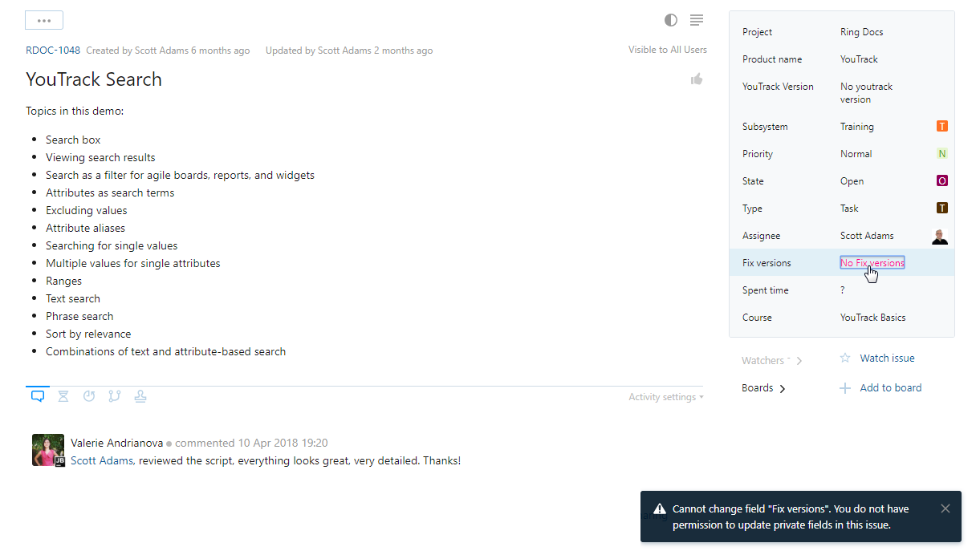Toggle the half-circle contrast view icon

pyautogui.click(x=671, y=20)
